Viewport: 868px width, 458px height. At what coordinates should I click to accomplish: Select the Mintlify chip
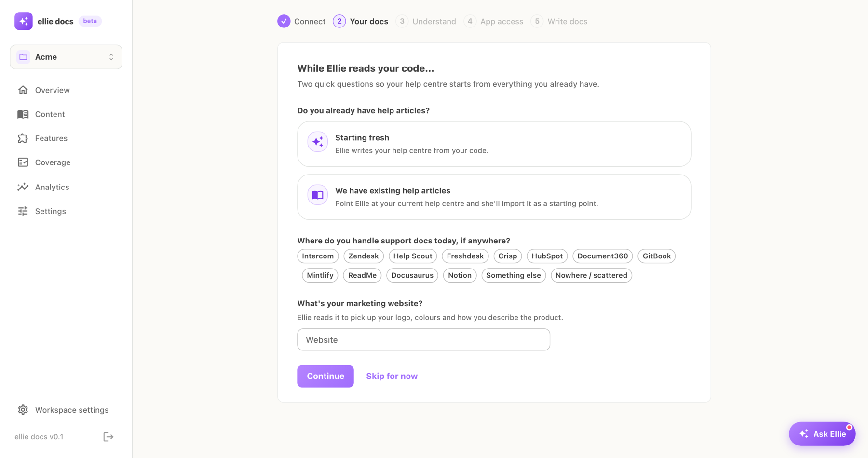pos(320,275)
